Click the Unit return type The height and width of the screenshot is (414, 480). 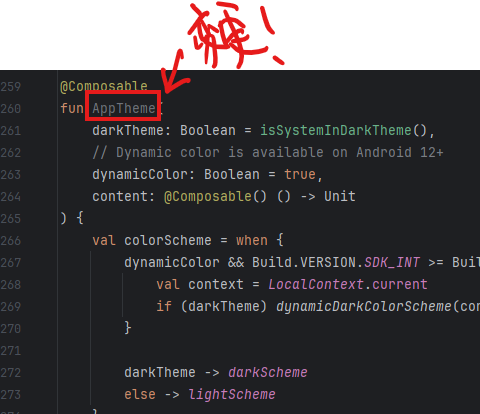point(340,196)
